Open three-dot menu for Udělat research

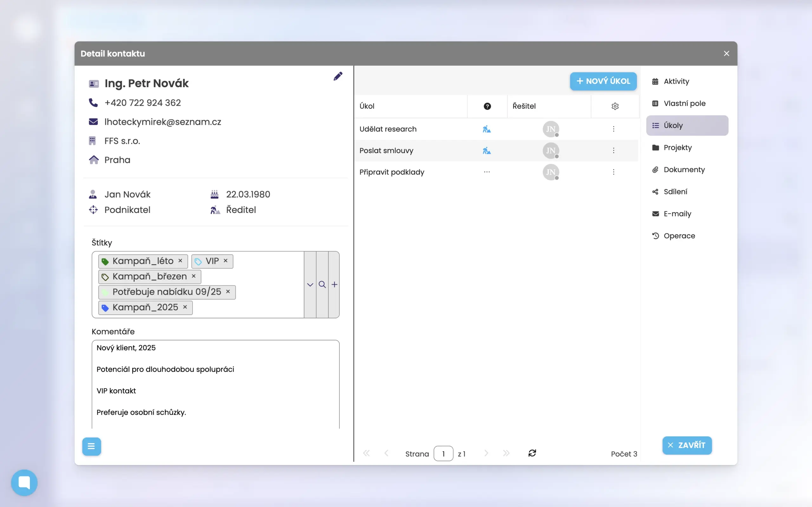(x=613, y=129)
